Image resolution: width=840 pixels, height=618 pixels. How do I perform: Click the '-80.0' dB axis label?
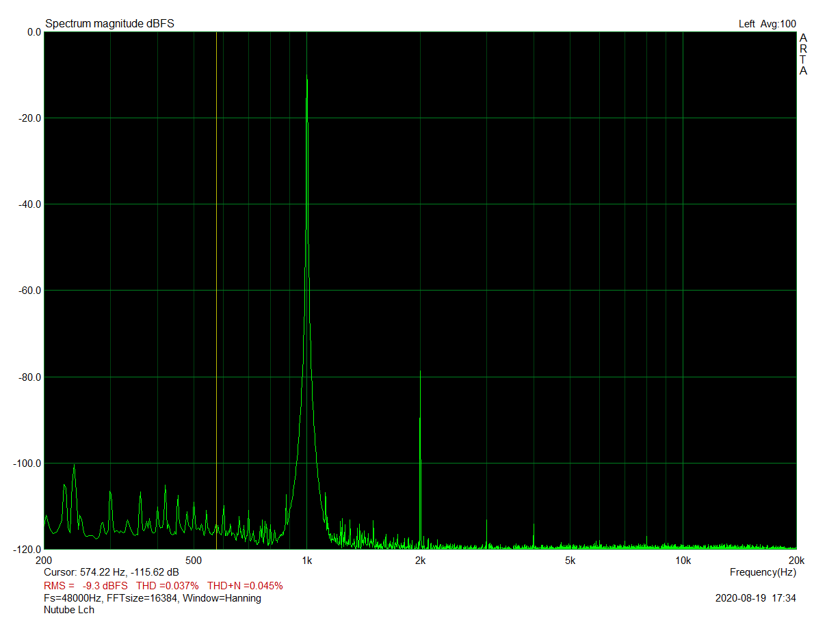click(x=30, y=377)
